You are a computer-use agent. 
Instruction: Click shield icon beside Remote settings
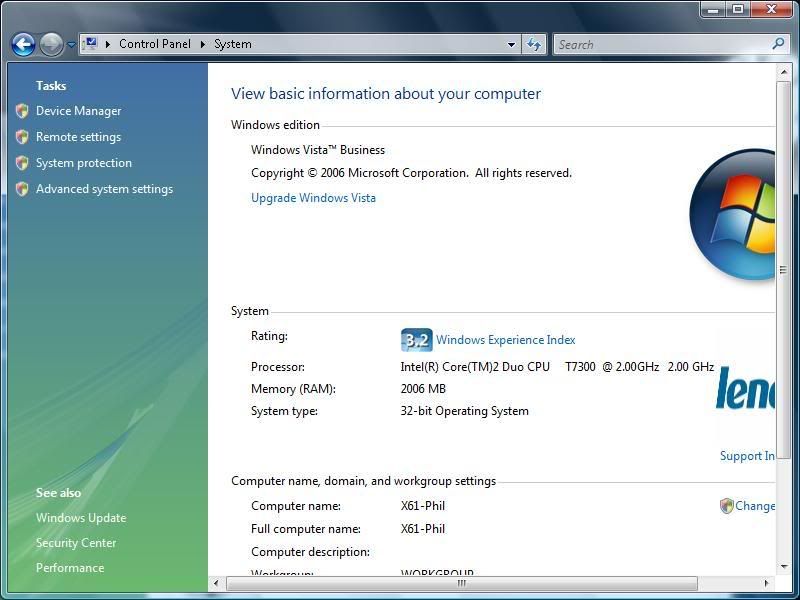(22, 137)
